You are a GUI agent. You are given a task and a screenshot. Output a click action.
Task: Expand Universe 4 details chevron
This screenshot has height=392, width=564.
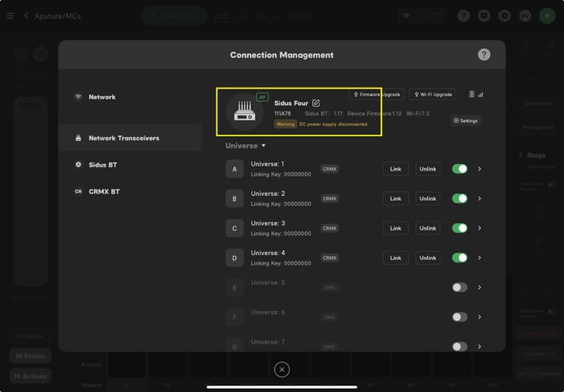[x=480, y=258]
